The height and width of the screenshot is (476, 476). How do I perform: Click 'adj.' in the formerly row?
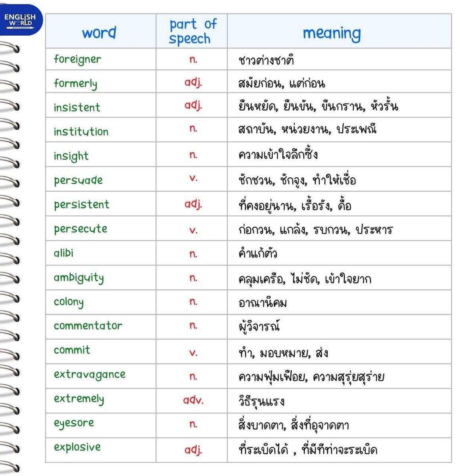click(193, 83)
